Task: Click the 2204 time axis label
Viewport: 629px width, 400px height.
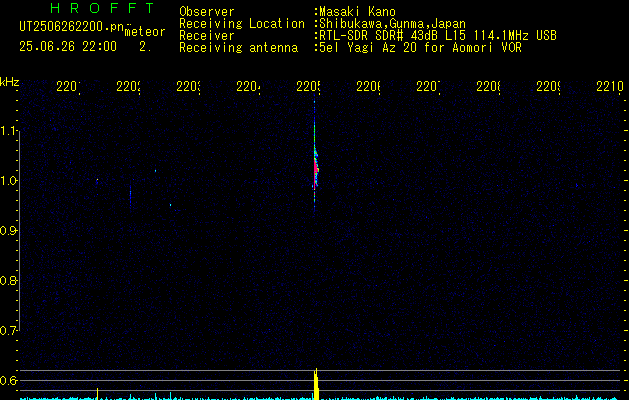Action: click(x=248, y=86)
